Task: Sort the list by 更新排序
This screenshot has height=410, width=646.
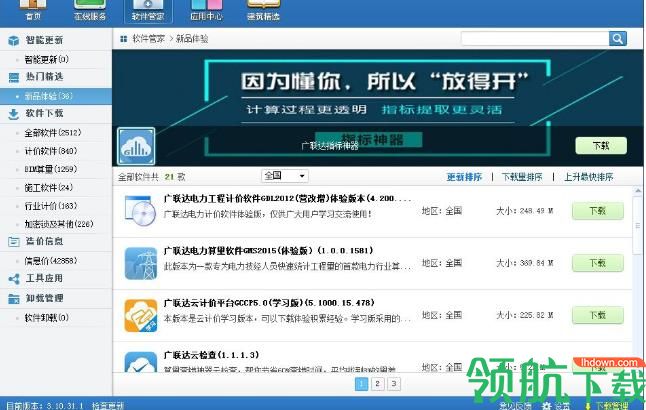Action: [x=464, y=177]
